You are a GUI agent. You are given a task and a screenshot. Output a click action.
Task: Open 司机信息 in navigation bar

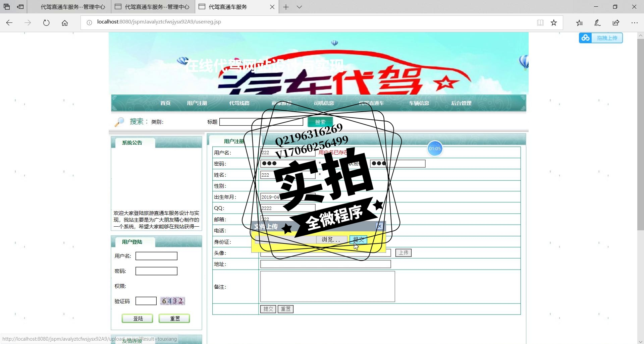pyautogui.click(x=324, y=103)
